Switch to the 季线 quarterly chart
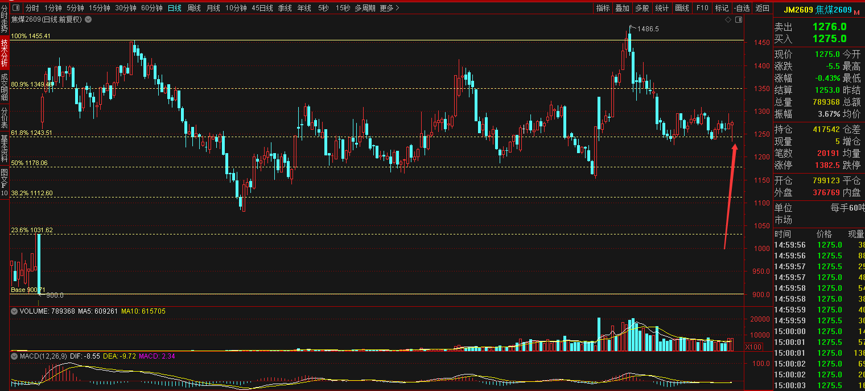Viewport: 865px width, 391px height. (x=285, y=8)
